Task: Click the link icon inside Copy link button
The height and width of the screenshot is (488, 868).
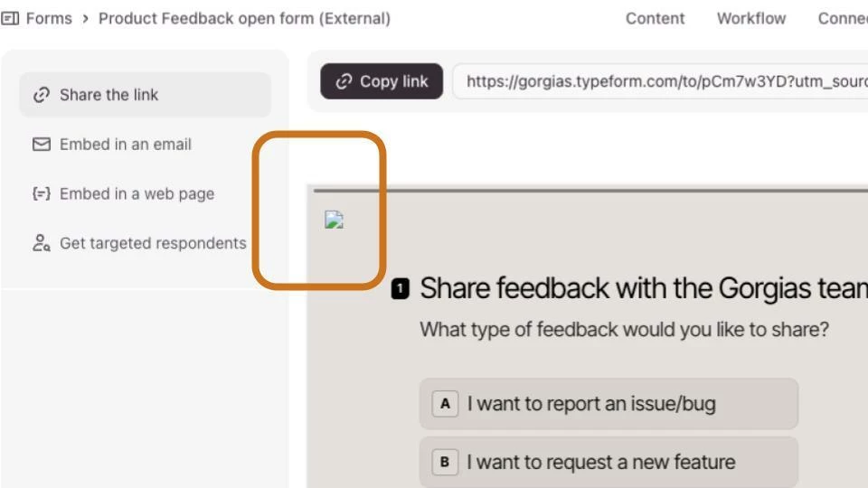Action: (344, 81)
